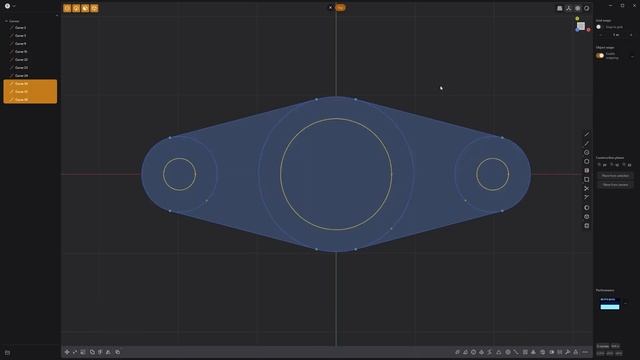Select the filled rectangle tool in right toolbar
The image size is (640, 360).
587,171
